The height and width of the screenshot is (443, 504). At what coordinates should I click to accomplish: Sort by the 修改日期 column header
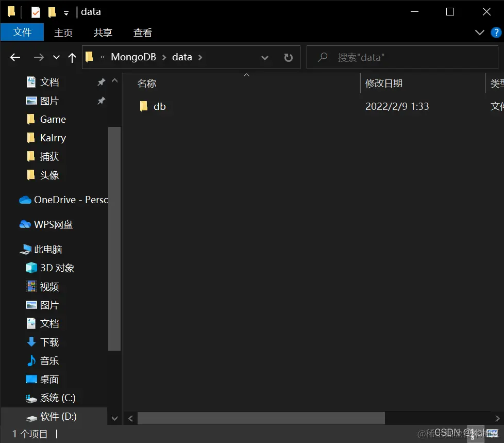coord(384,84)
